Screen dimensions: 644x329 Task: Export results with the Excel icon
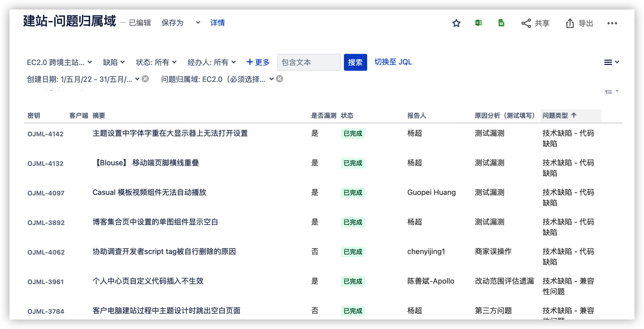479,23
